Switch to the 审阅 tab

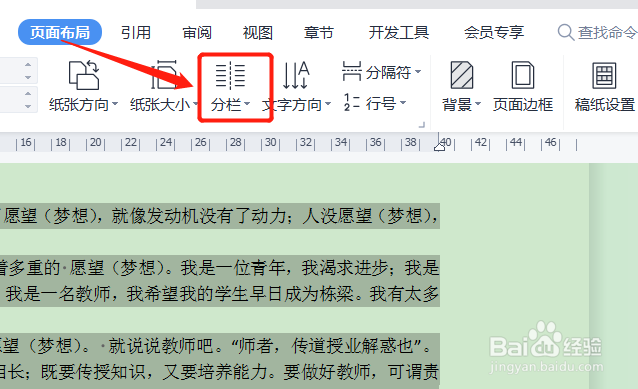pos(197,33)
